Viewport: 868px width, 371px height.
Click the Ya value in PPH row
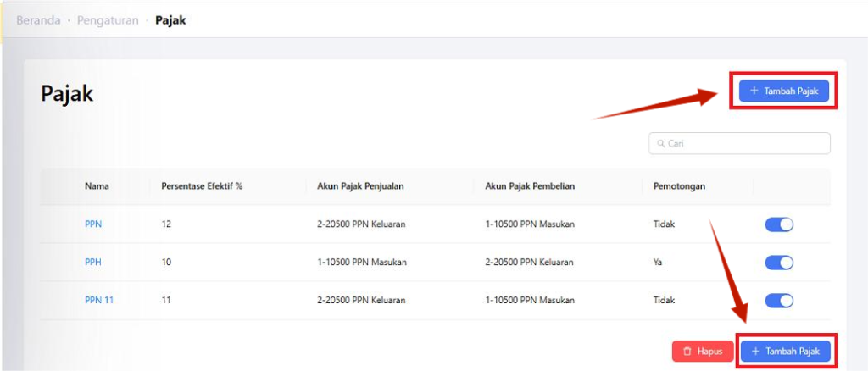pyautogui.click(x=658, y=263)
